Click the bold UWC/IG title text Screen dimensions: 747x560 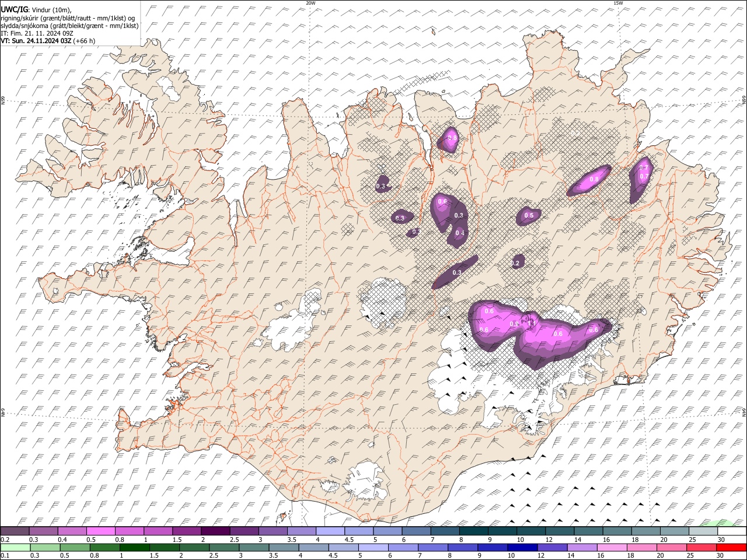[x=14, y=10]
